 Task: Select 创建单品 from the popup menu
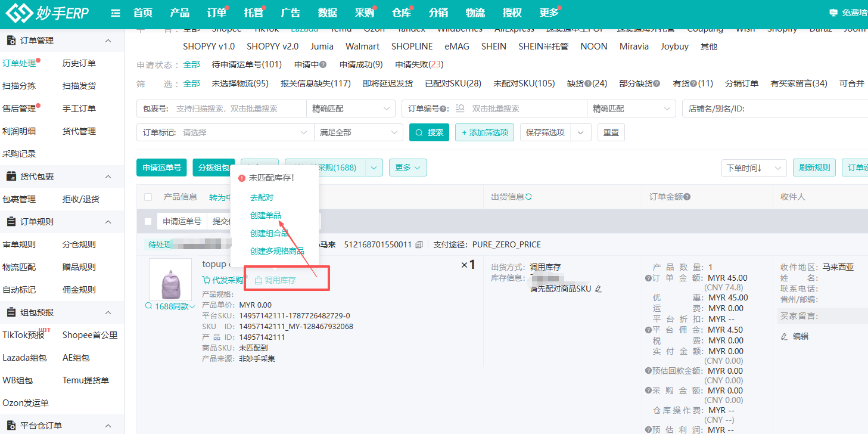pyautogui.click(x=266, y=215)
